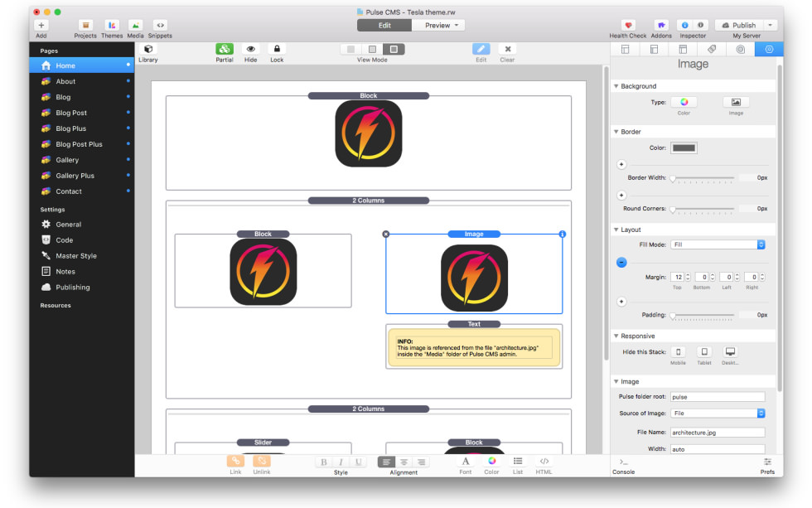812x508 pixels.
Task: Remove the selected Image stack via its X
Action: [386, 234]
